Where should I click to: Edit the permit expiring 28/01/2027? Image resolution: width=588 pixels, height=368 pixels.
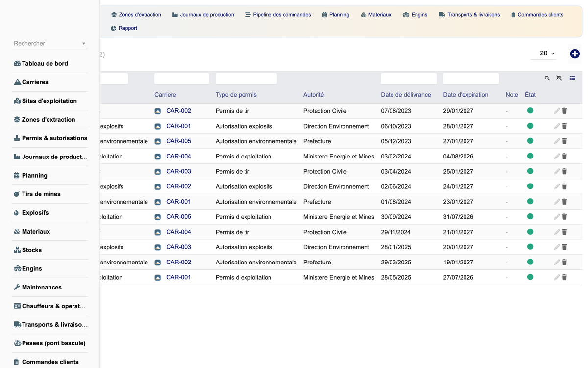pos(557,126)
